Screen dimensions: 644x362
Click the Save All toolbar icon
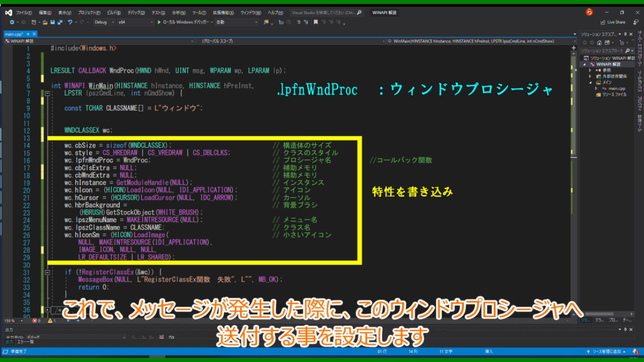[x=59, y=22]
